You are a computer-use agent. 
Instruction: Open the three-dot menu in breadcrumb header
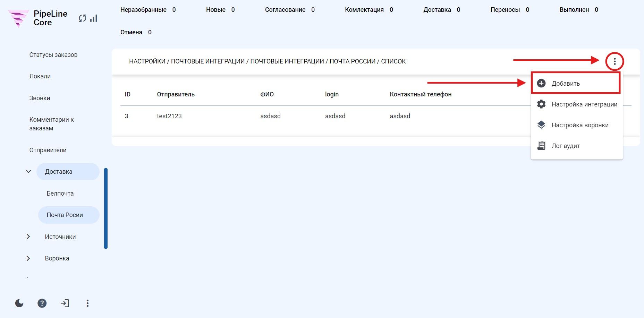click(615, 61)
